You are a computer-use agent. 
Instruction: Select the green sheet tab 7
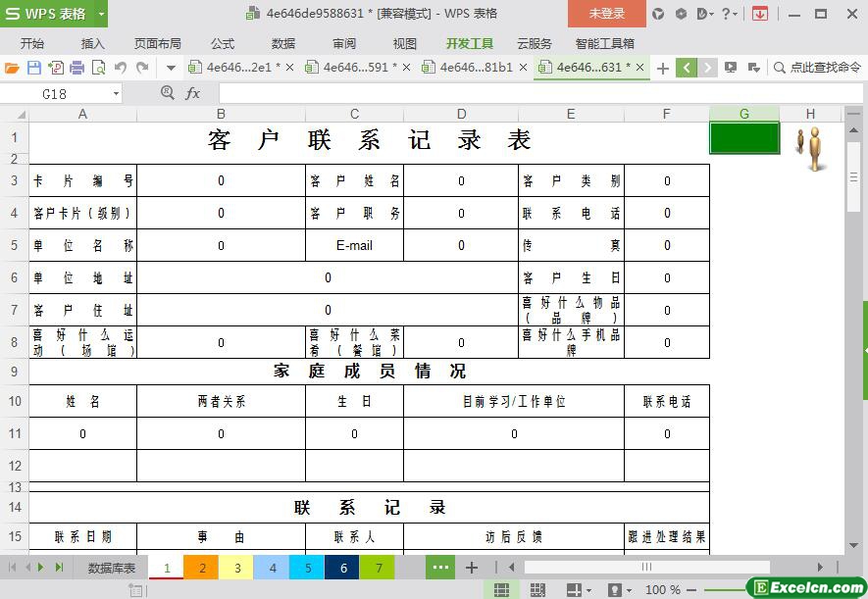378,568
